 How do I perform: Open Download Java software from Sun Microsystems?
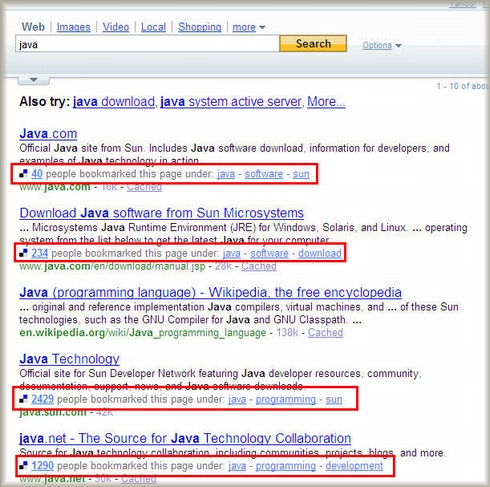162,213
